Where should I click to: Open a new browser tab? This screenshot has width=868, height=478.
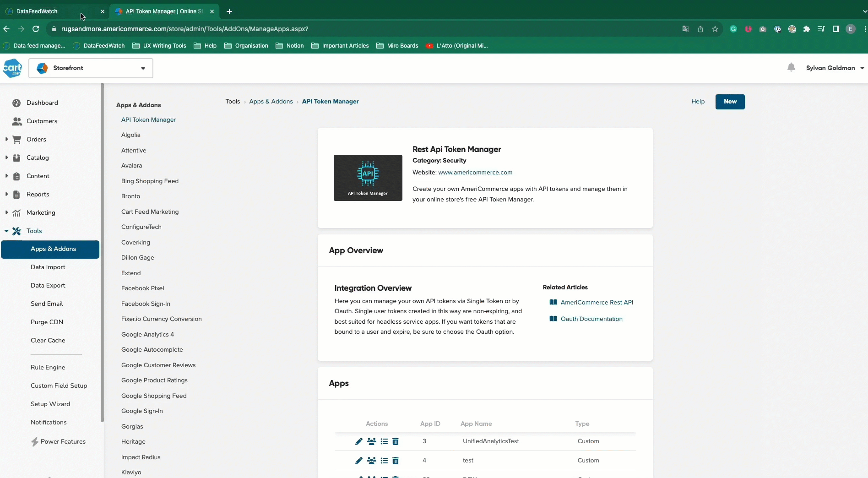pyautogui.click(x=229, y=11)
